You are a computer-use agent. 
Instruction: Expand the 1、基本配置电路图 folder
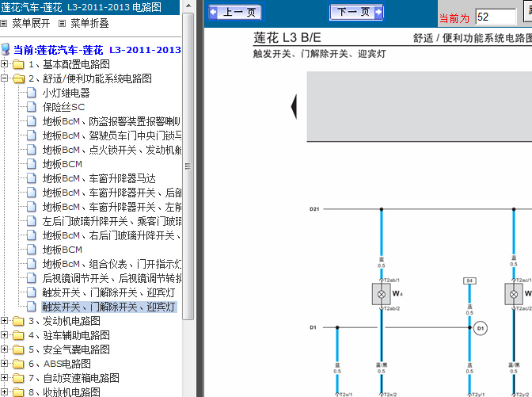pyautogui.click(x=4, y=64)
